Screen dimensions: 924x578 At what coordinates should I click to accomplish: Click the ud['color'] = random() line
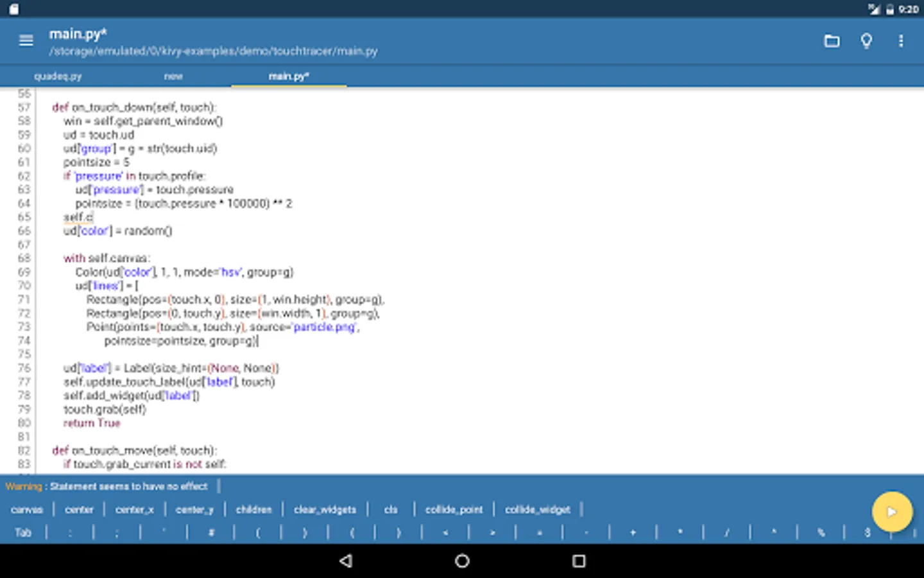(x=117, y=231)
